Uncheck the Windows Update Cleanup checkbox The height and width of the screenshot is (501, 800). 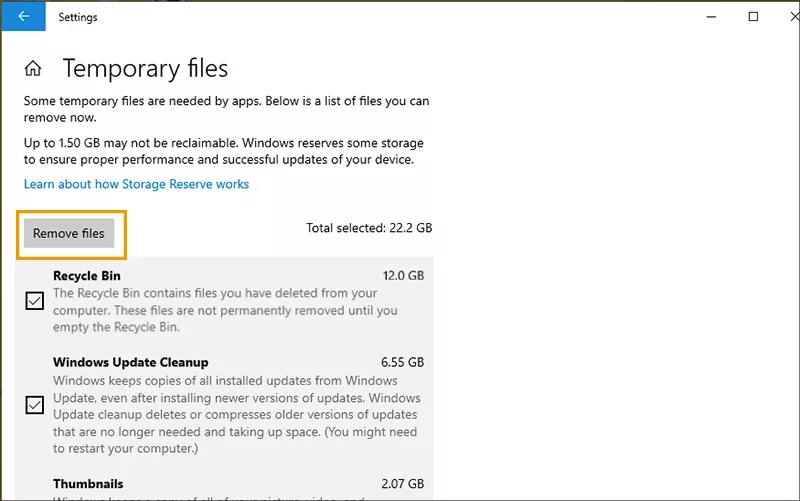pos(35,405)
